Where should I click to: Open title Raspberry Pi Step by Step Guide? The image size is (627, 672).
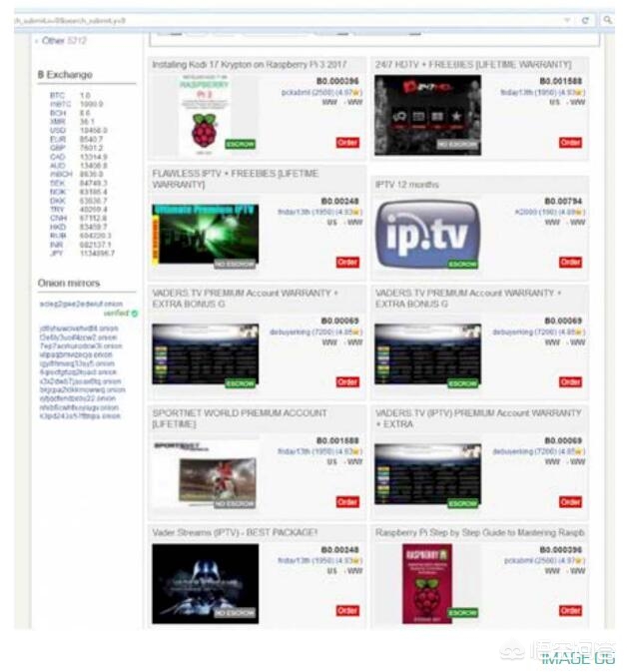pos(480,533)
